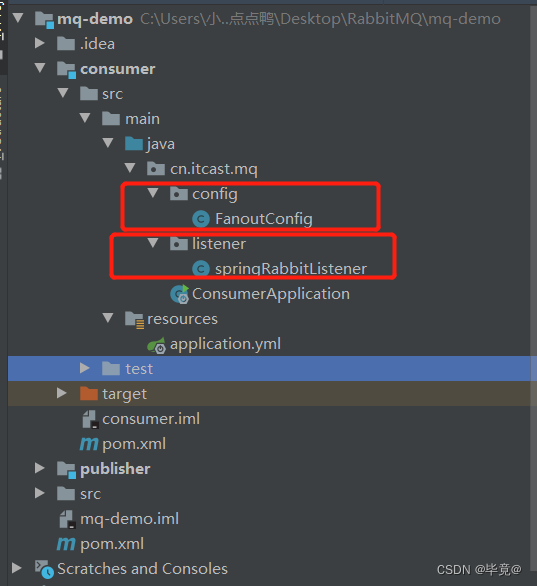Collapse the config package
This screenshot has width=537, height=586.
coord(153,193)
